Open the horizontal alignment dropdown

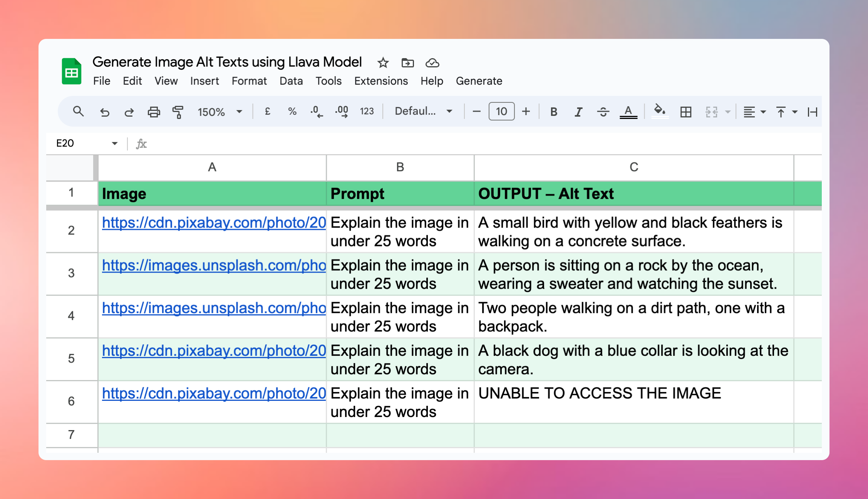click(x=754, y=112)
